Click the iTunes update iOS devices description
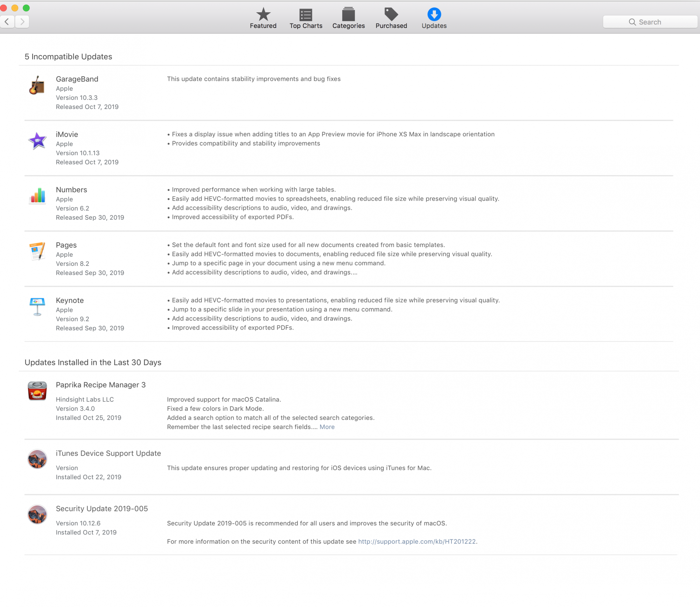 pyautogui.click(x=299, y=468)
